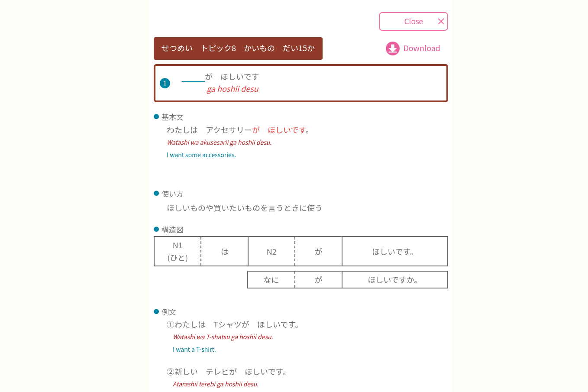Click the red 'ga hoshii desu' romaji text
The height and width of the screenshot is (392, 588).
pos(233,89)
